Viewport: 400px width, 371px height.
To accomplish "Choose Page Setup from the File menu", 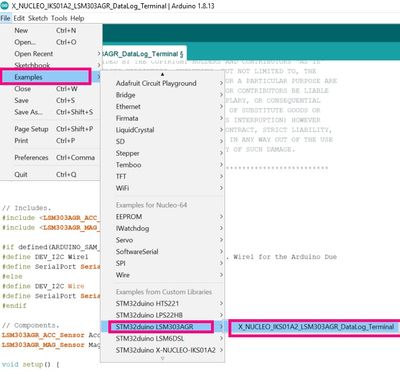I will 50,129.
